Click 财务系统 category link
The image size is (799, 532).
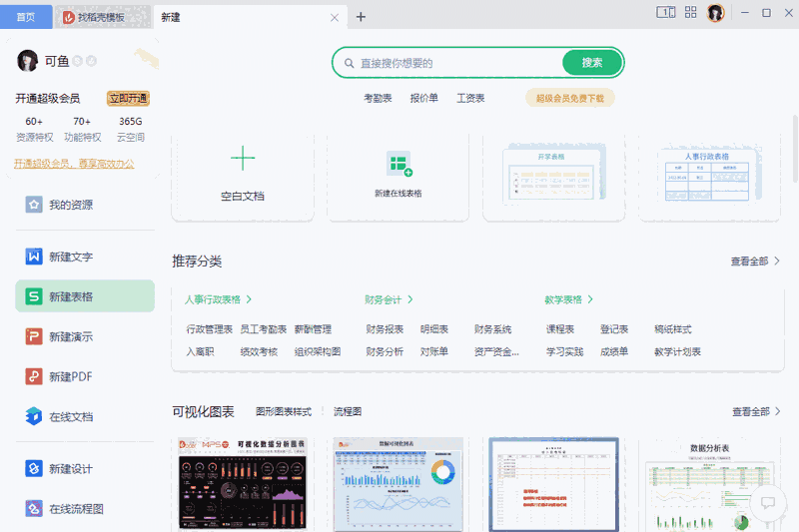click(492, 329)
